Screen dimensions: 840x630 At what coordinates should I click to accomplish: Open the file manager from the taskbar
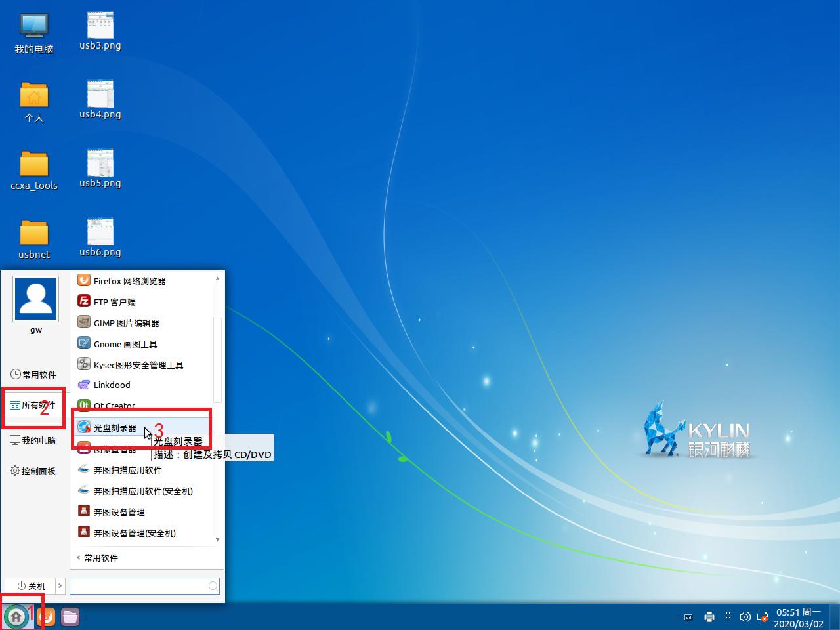click(x=70, y=617)
